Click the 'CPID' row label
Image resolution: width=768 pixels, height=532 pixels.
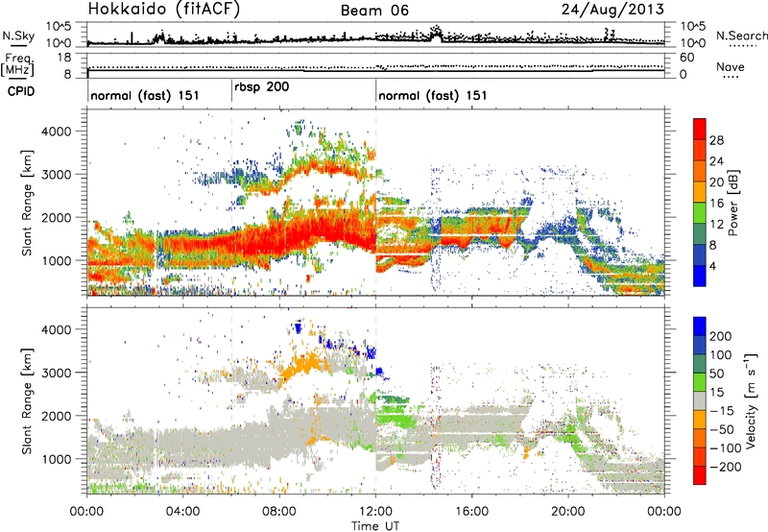click(20, 91)
